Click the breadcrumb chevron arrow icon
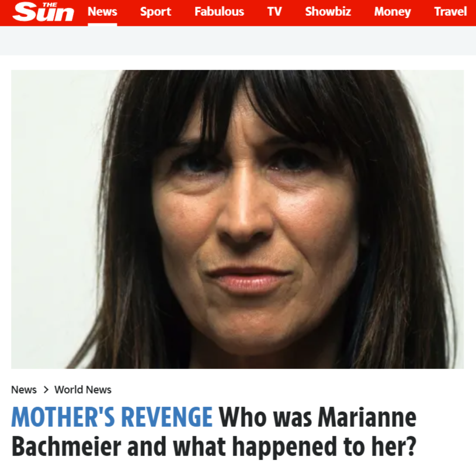 coord(46,389)
